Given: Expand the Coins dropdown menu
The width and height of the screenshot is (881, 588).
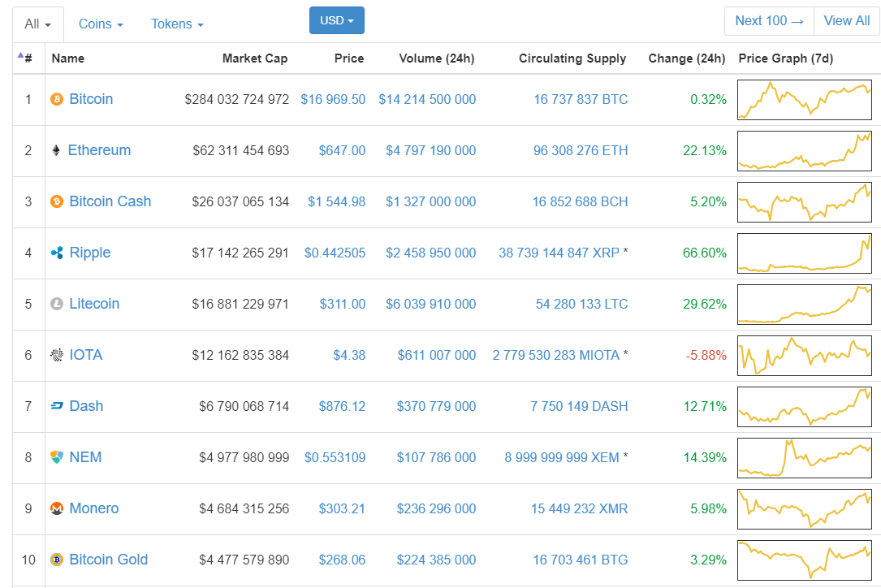Looking at the screenshot, I should [101, 24].
